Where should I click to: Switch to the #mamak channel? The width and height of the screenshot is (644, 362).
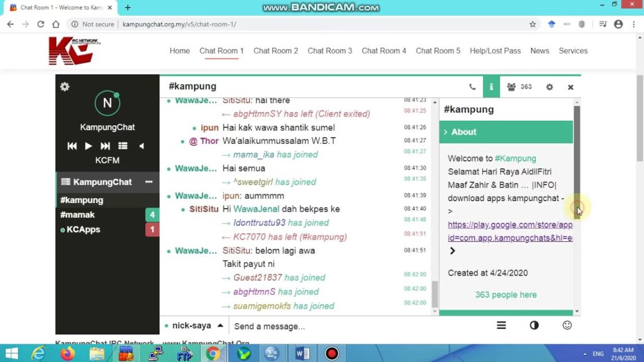pos(77,215)
